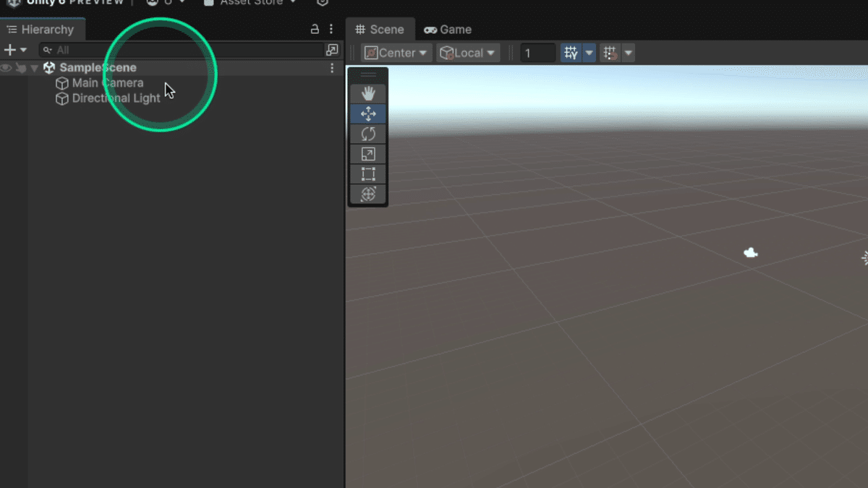868x488 pixels.
Task: Open the create menu dropdown arrow
Action: [x=24, y=50]
